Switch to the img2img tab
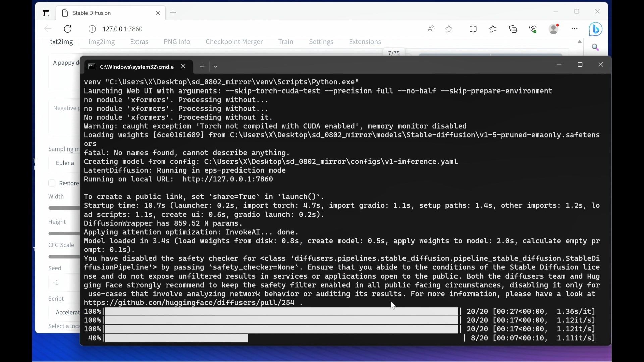 (x=102, y=42)
